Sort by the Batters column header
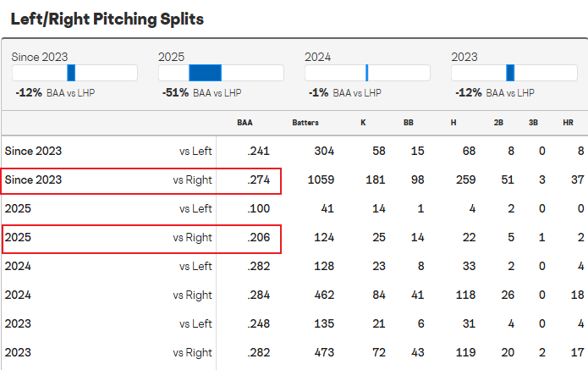 click(305, 123)
